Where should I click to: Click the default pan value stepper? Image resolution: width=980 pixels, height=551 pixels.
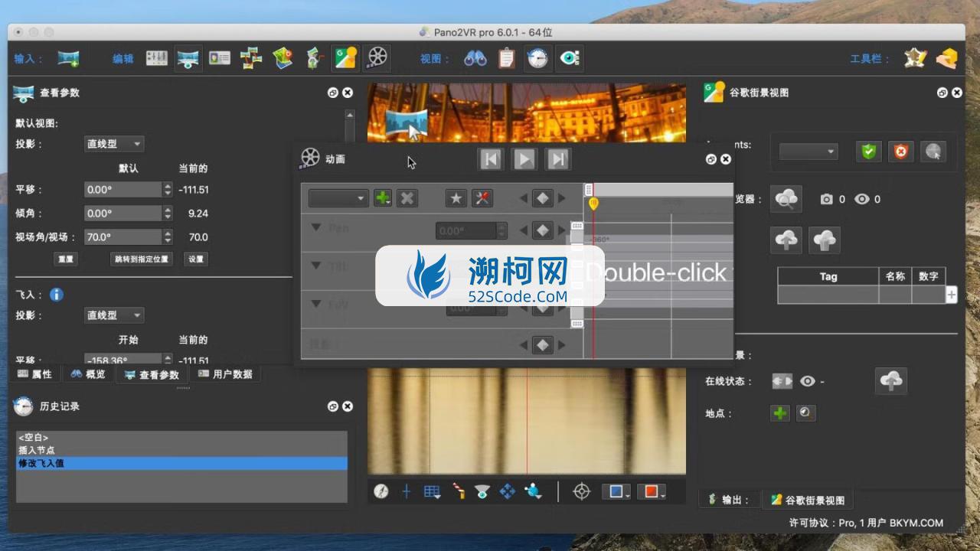pos(168,189)
